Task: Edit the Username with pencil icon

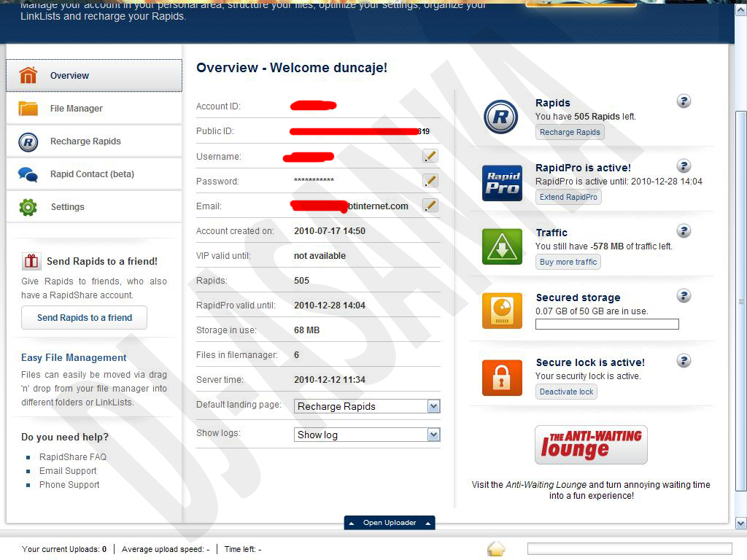Action: tap(430, 156)
